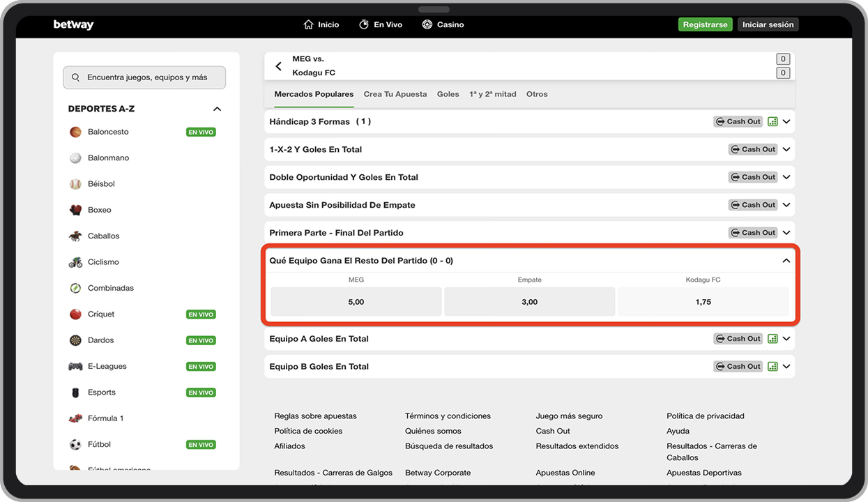Collapse the Deportes A-Z section
Image resolution: width=868 pixels, height=502 pixels.
click(x=217, y=109)
